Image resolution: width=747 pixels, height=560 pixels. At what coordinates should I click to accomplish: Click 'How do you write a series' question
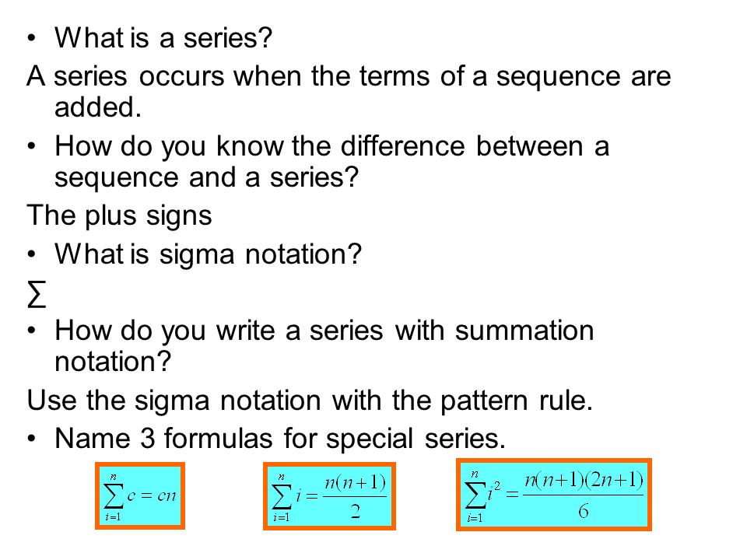[324, 330]
